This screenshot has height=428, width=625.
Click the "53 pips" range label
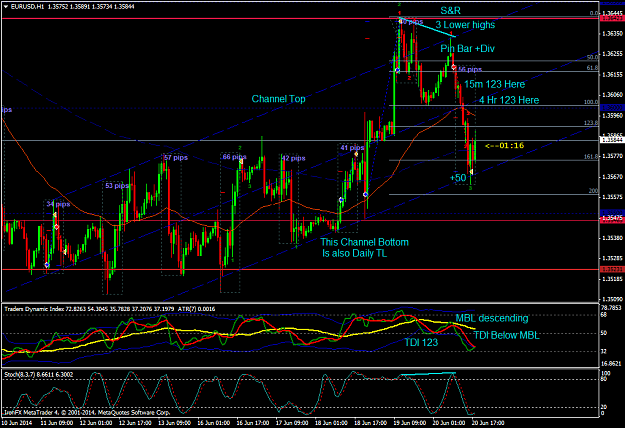pyautogui.click(x=117, y=186)
